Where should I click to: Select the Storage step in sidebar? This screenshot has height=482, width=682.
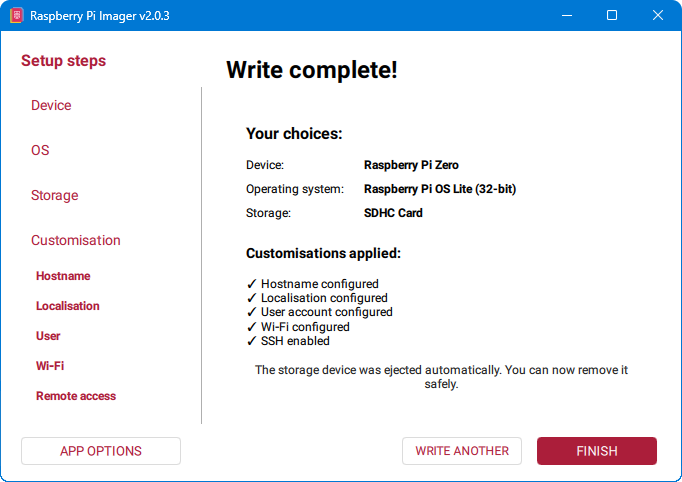(55, 195)
